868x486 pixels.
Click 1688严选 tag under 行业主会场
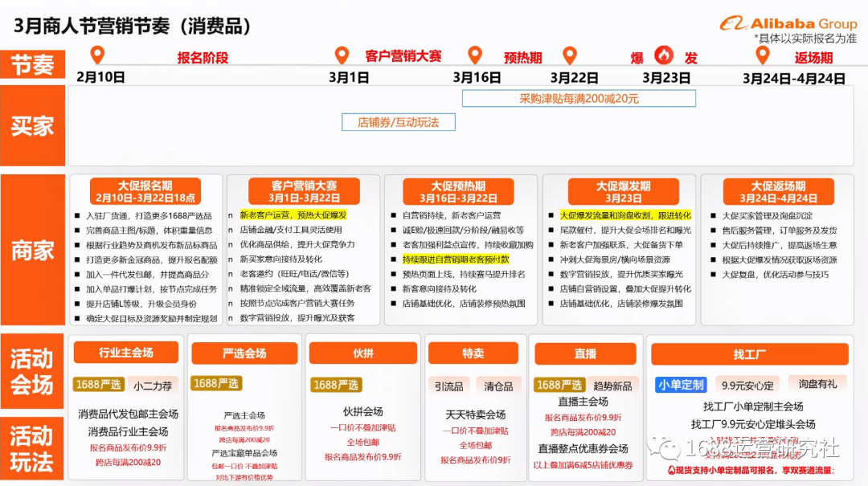pyautogui.click(x=99, y=385)
